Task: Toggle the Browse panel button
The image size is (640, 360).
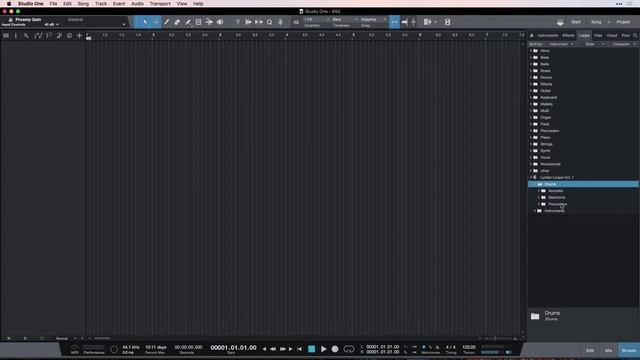Action: click(629, 350)
